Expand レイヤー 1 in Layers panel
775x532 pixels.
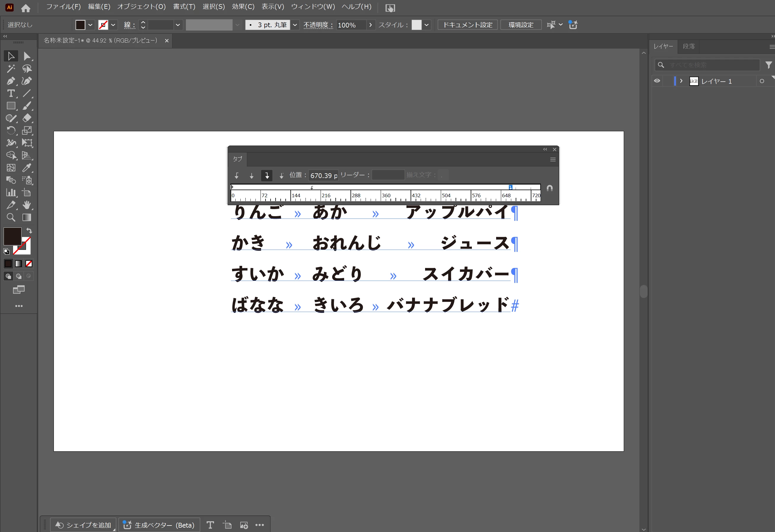pos(681,81)
